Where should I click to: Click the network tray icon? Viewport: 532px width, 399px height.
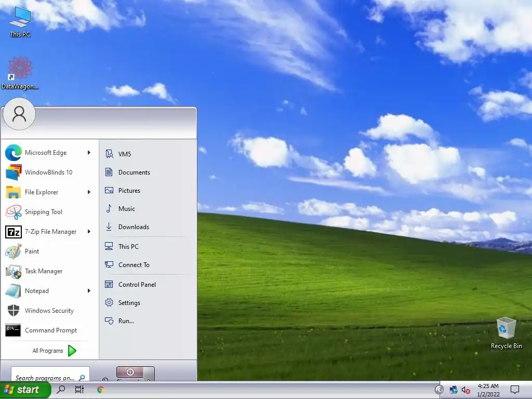(453, 390)
